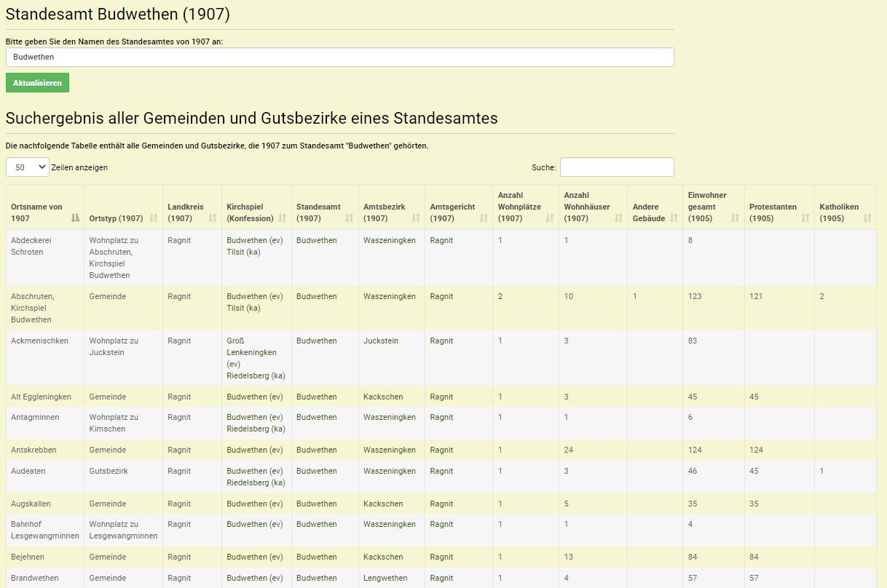This screenshot has width=887, height=588.
Task: Open Riedelsberg (ka) link in Ackmenischken row
Action: 256,376
